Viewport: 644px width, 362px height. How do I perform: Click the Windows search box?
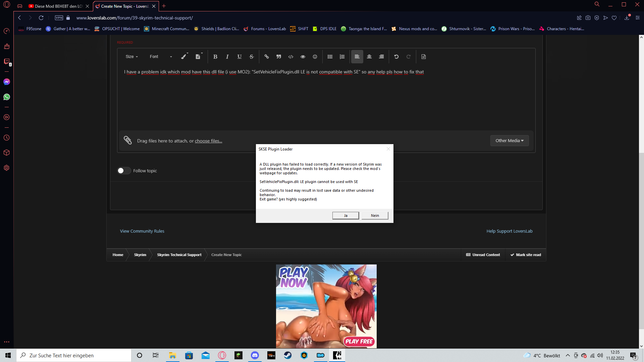(x=74, y=355)
